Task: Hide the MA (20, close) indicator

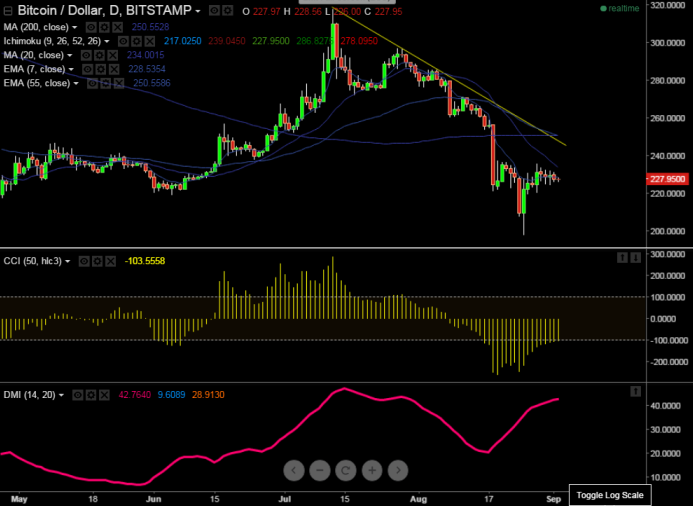Action: click(86, 55)
